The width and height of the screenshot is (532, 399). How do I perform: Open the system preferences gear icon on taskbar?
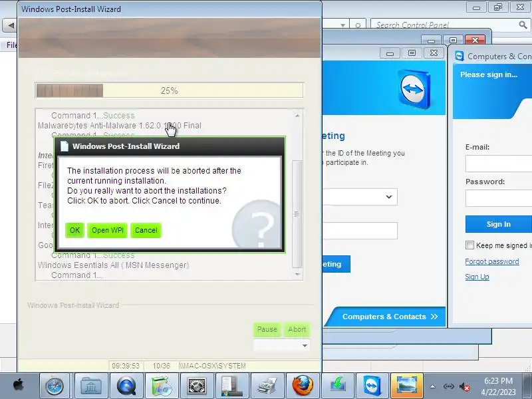197,386
